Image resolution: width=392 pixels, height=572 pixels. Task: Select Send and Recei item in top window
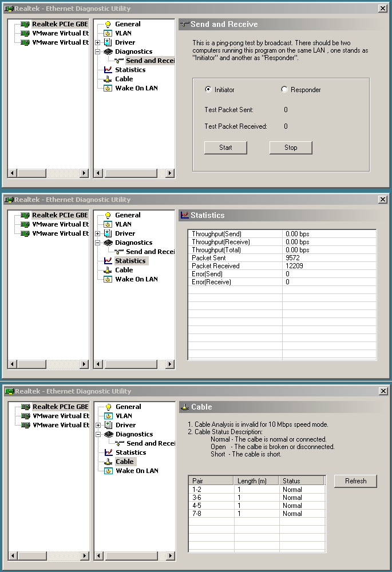[x=150, y=61]
